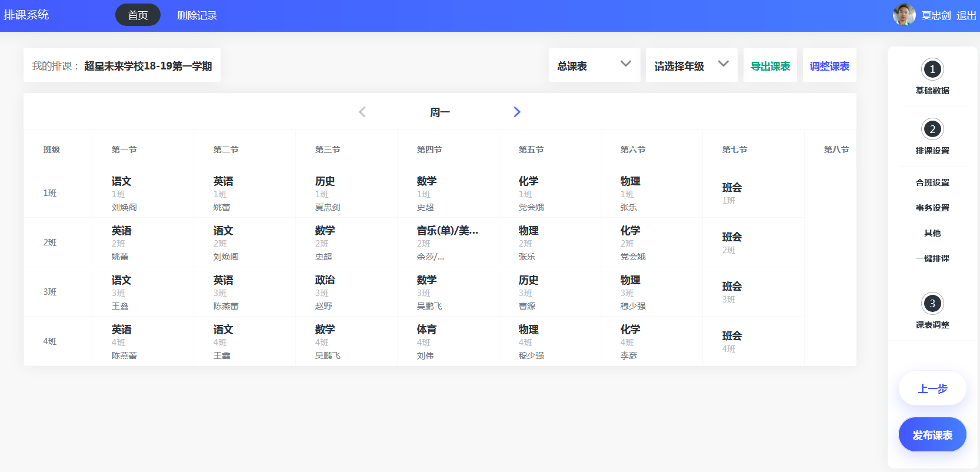Select 事务设置 in the side panel
This screenshot has width=980, height=472.
tap(932, 208)
